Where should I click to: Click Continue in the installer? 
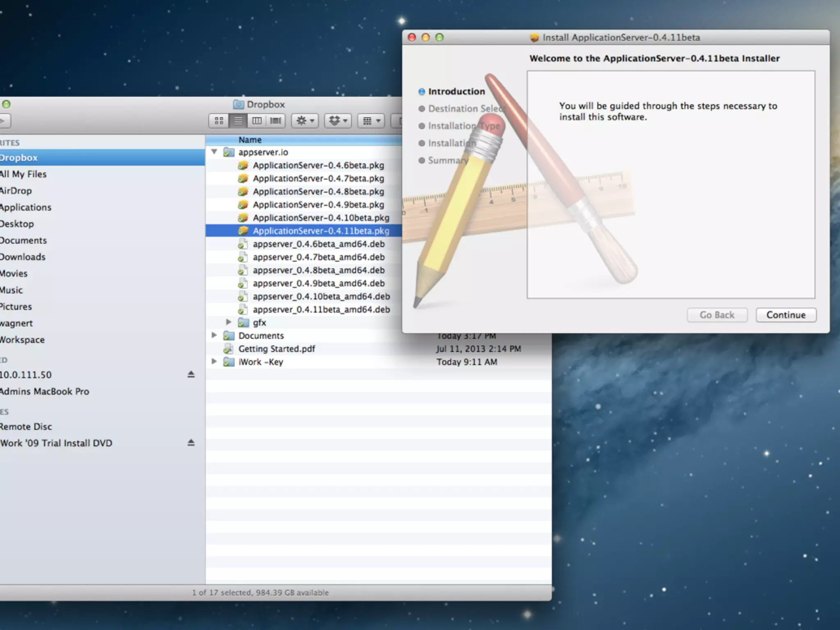[x=786, y=315]
